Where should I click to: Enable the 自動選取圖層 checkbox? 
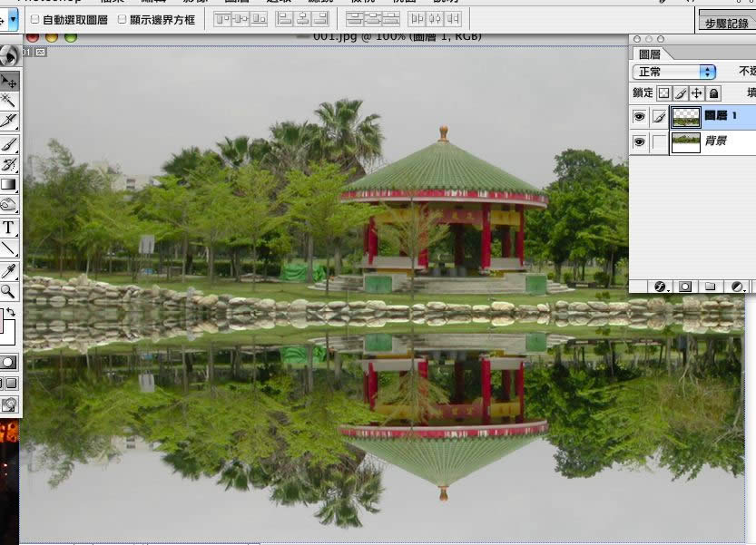click(x=34, y=19)
